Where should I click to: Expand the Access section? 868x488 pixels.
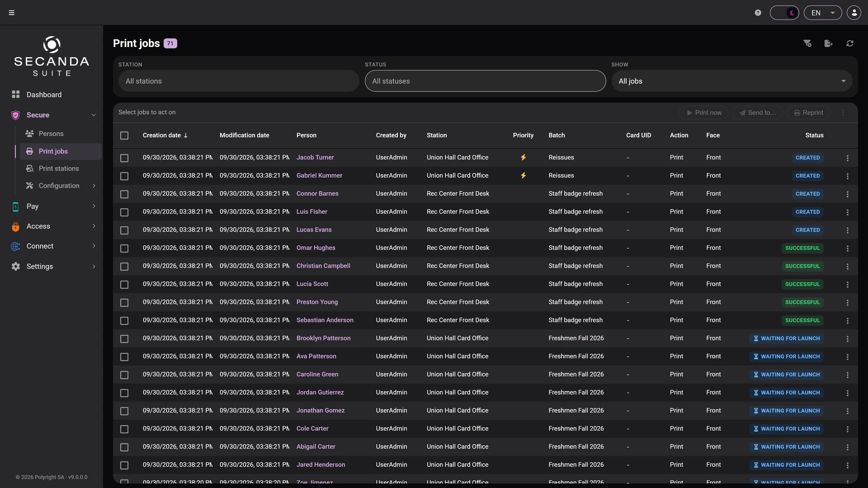(53, 226)
